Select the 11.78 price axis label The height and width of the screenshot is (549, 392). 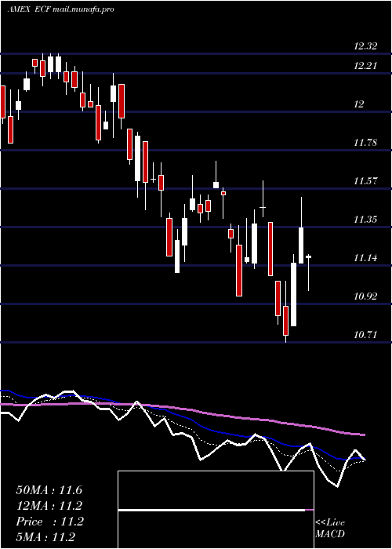[x=365, y=143]
